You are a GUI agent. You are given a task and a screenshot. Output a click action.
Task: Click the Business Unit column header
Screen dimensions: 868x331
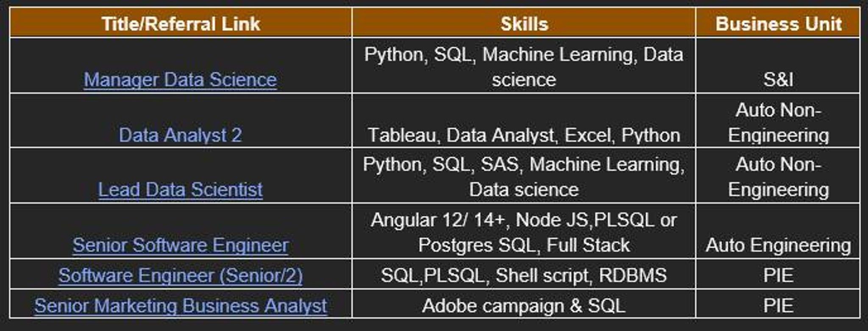[778, 24]
